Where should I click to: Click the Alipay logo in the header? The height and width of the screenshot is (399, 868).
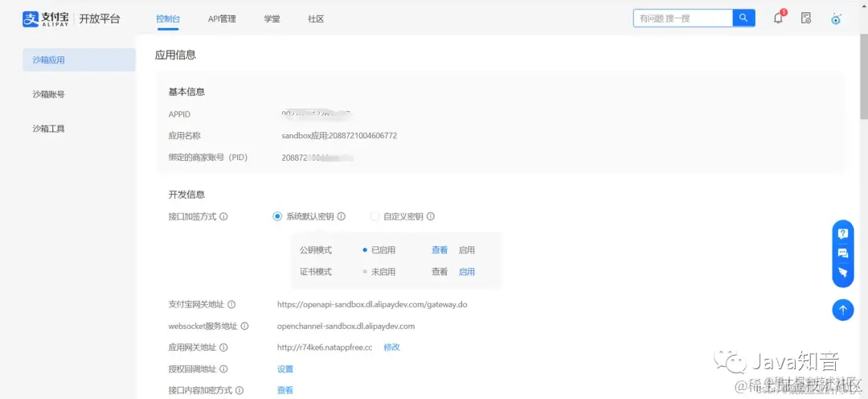coord(45,19)
